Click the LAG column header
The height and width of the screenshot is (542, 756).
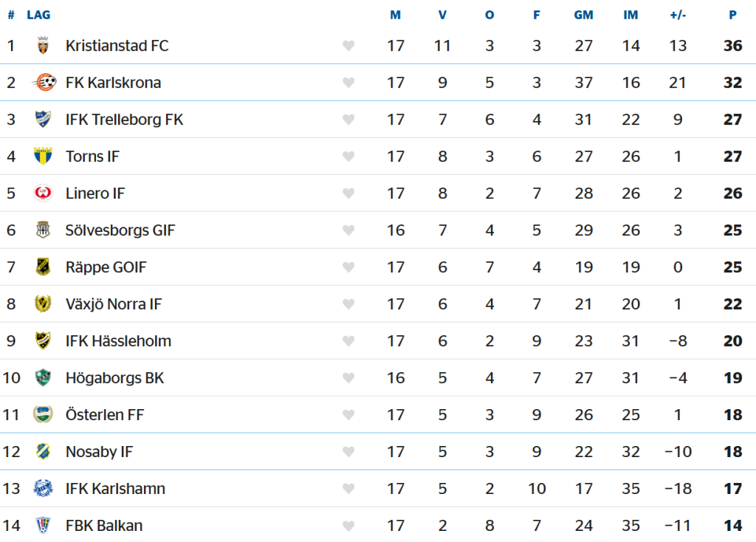click(x=38, y=15)
